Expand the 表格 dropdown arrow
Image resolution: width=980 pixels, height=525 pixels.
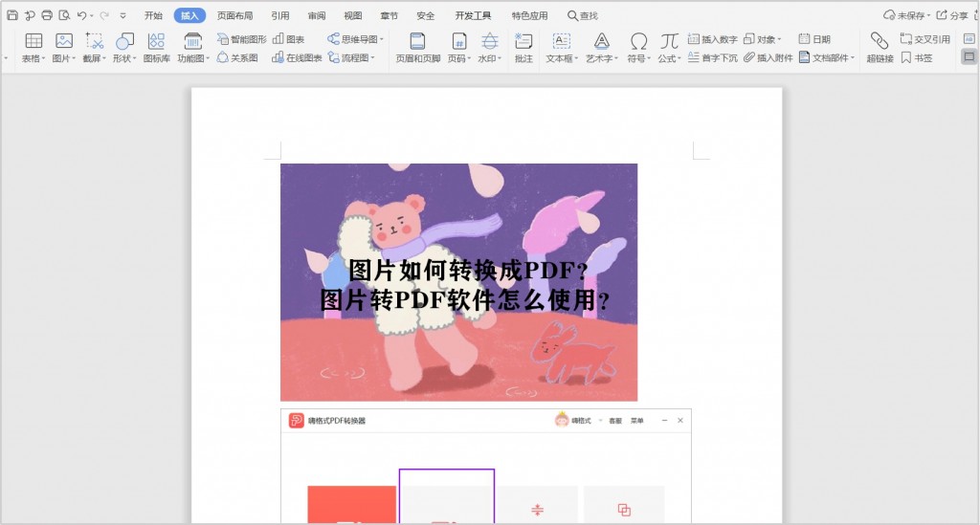coord(44,58)
